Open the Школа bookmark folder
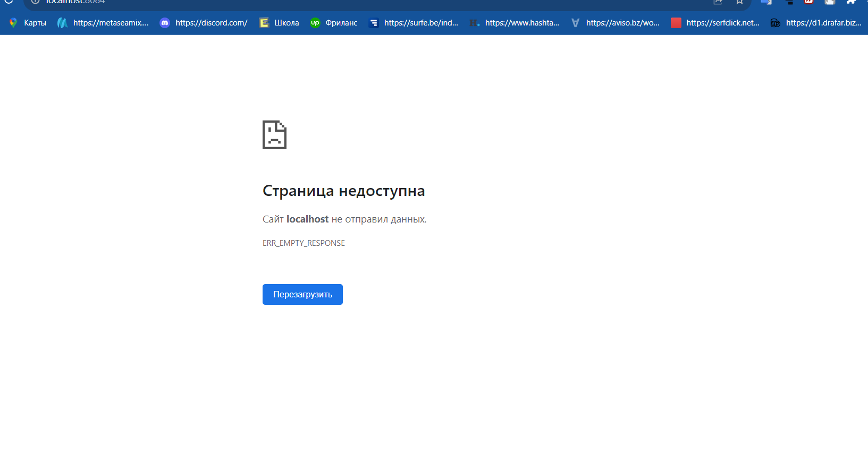Viewport: 868px width, 462px height. (279, 23)
